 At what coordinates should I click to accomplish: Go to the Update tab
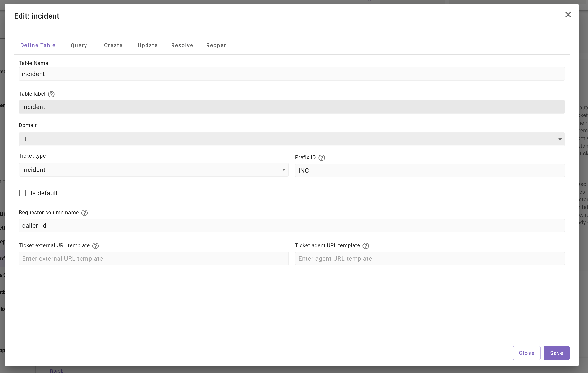pos(147,45)
